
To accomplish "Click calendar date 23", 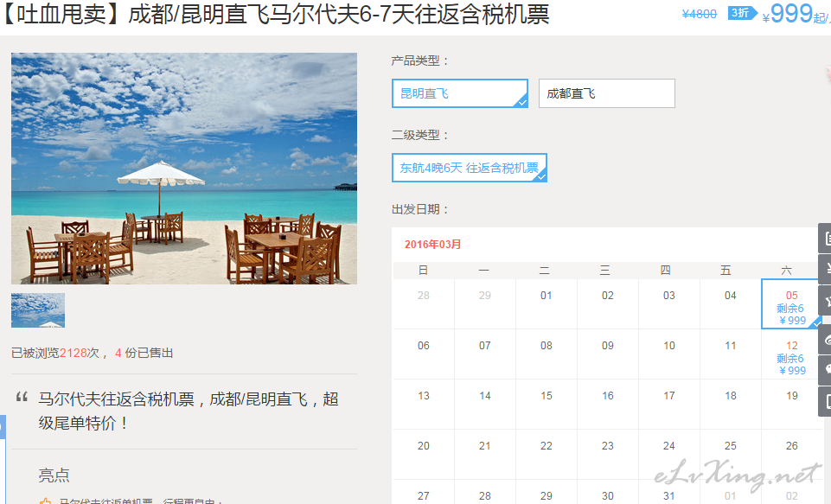I will [608, 446].
